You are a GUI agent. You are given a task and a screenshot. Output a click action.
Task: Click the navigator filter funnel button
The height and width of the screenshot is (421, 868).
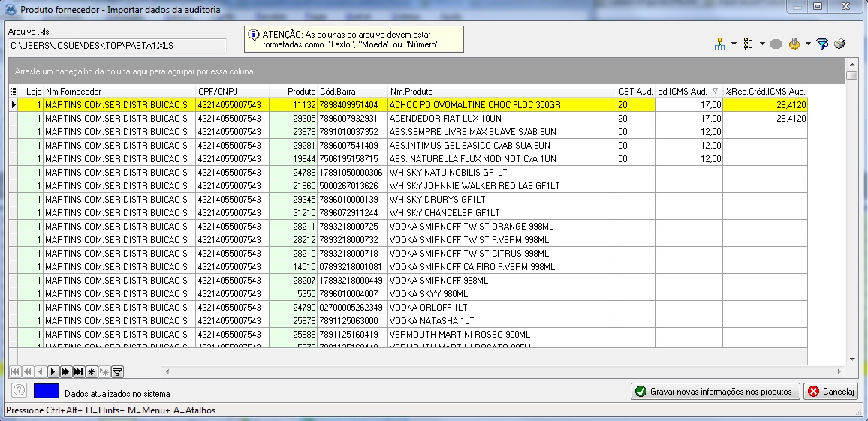click(117, 371)
